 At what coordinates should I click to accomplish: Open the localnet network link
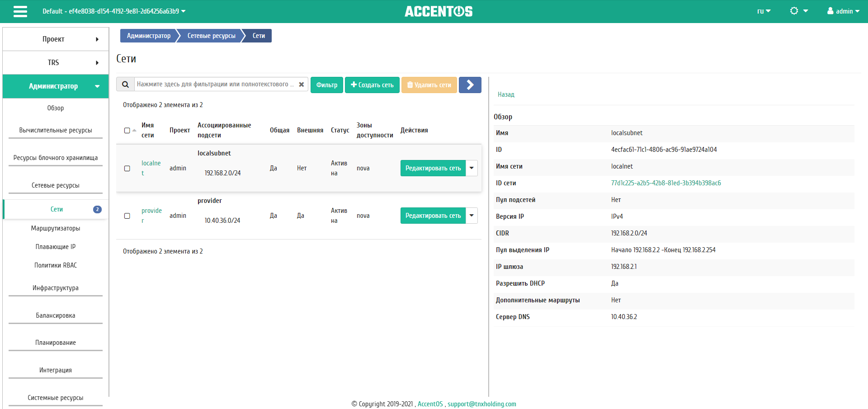[x=151, y=168]
